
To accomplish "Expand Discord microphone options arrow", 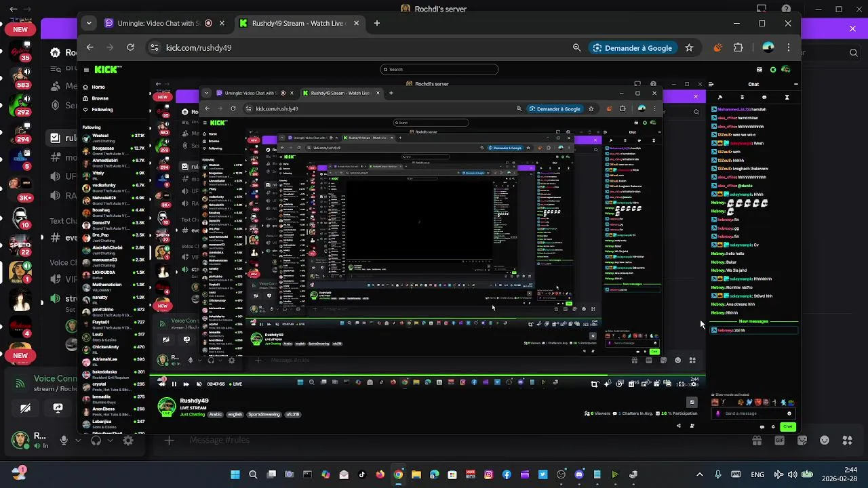I will coord(78,441).
